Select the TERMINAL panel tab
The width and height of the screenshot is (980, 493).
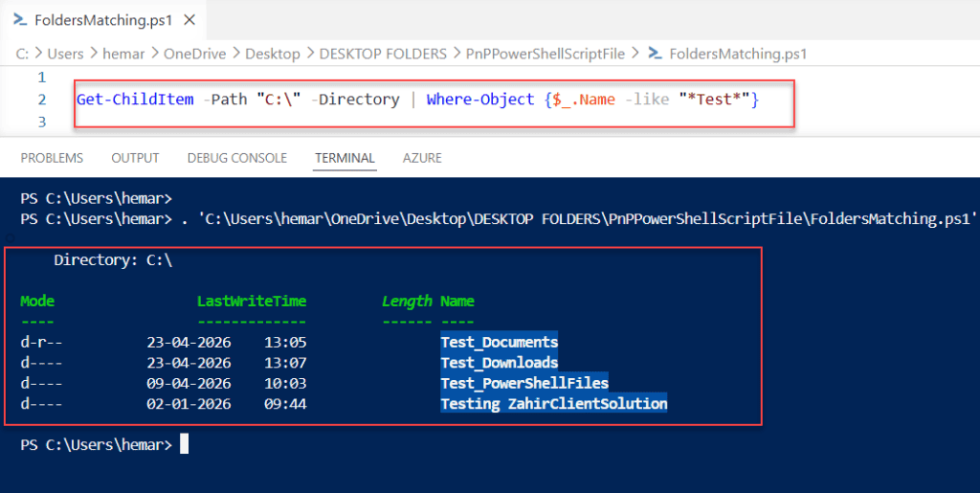click(345, 158)
